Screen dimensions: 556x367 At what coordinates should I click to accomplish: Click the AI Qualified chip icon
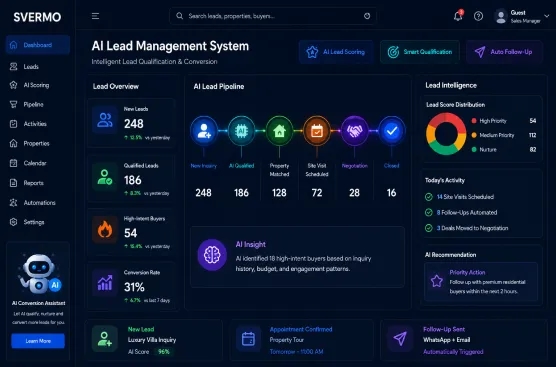point(241,131)
